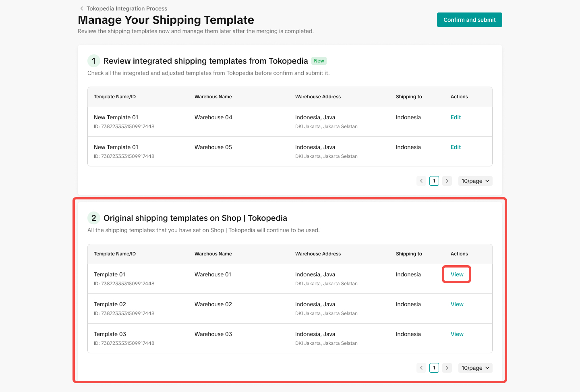View Template 01 details
Viewport: 580px width, 392px height.
457,274
